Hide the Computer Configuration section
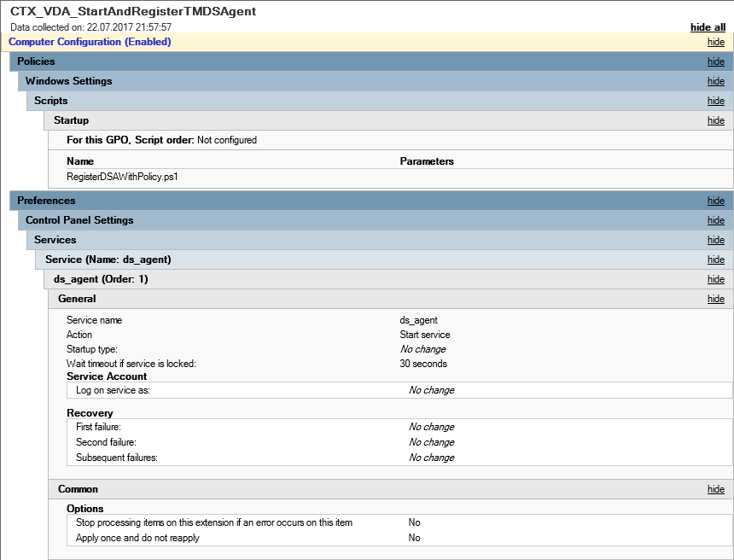The height and width of the screenshot is (560, 734). [x=716, y=42]
